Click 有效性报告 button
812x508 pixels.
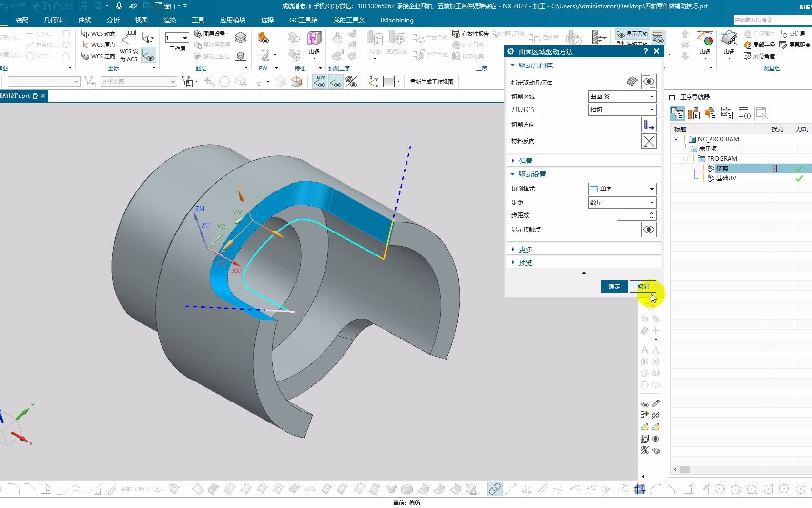pyautogui.click(x=470, y=34)
